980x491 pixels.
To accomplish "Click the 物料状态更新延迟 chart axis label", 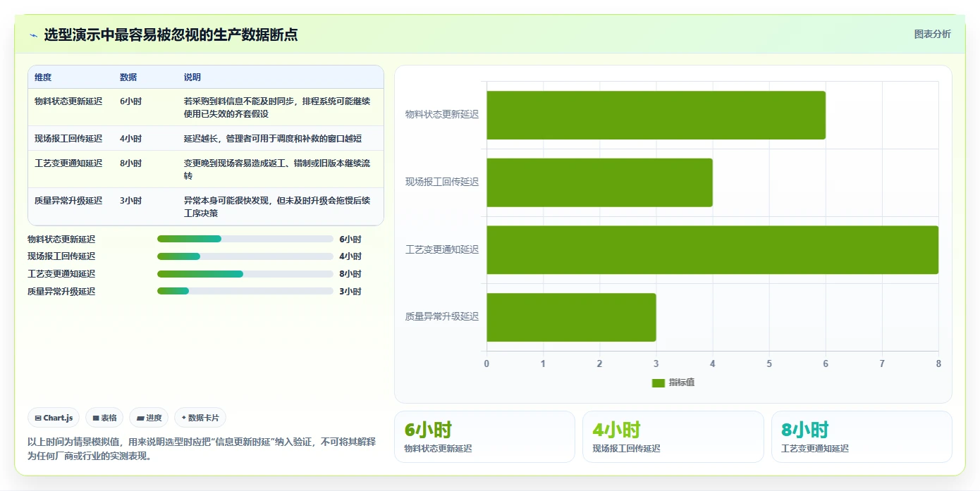I will click(x=442, y=115).
